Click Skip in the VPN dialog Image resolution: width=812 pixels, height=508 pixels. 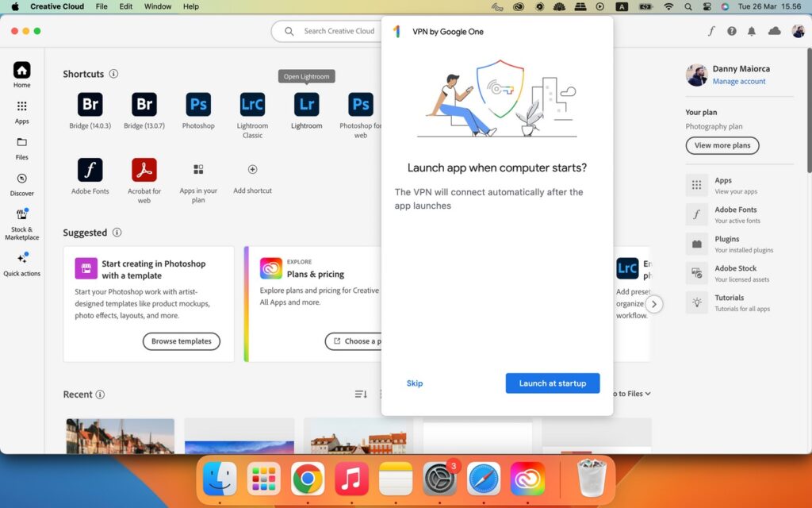pos(415,383)
